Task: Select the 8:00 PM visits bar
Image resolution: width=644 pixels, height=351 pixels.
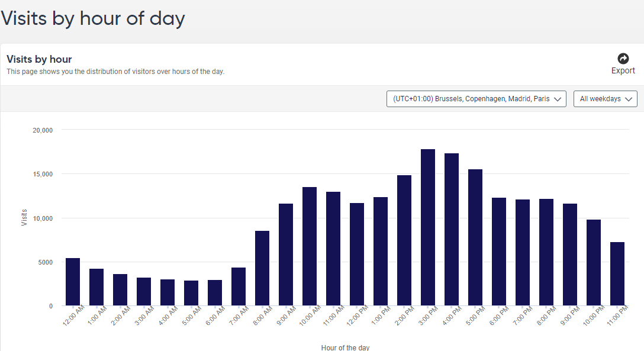Action: pyautogui.click(x=546, y=253)
